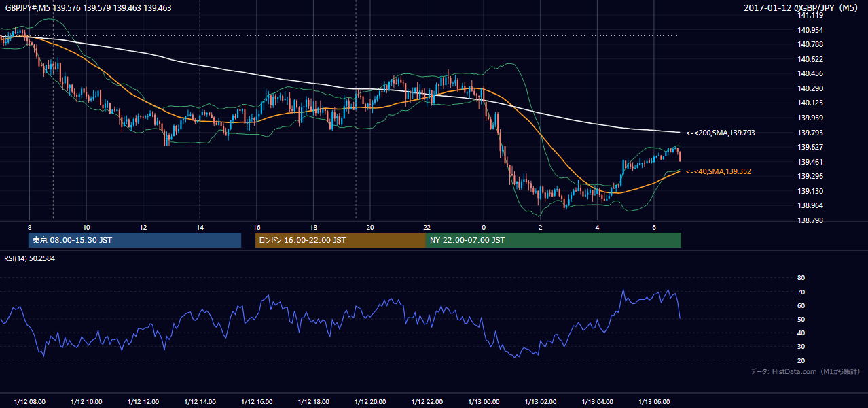Click price scale value 139.130

pos(812,191)
